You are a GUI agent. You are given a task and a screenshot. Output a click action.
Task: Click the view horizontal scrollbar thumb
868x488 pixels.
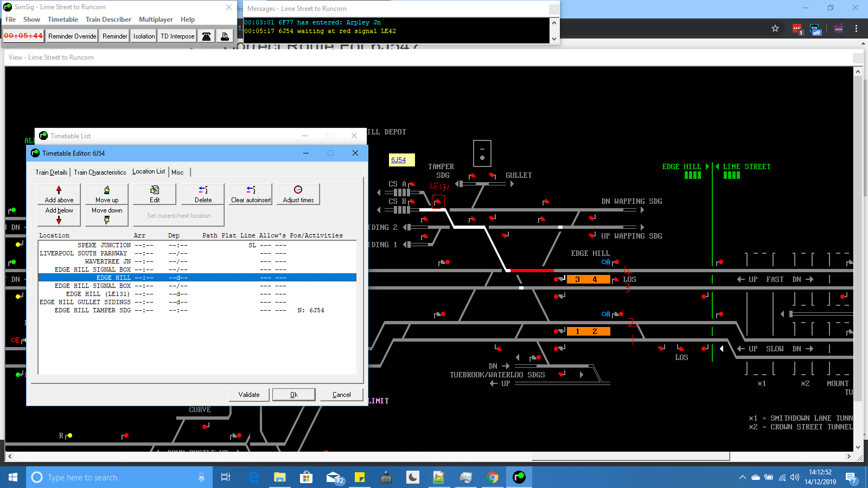tap(630, 457)
